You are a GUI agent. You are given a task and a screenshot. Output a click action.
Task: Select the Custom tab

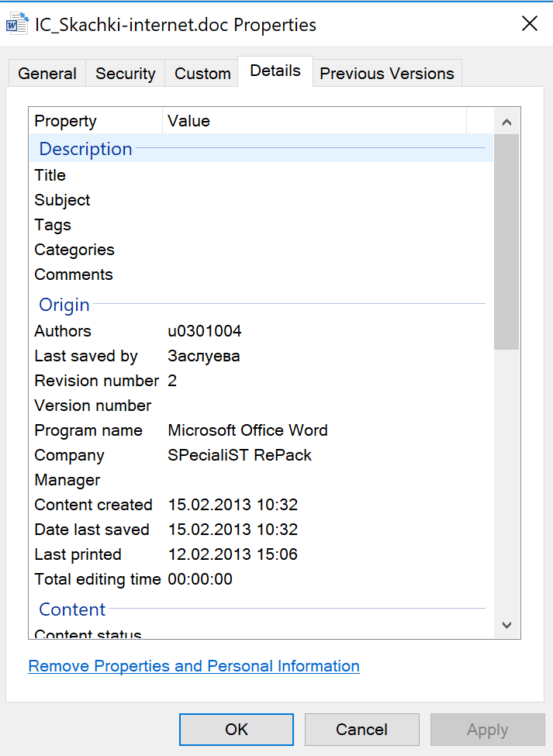coord(202,74)
